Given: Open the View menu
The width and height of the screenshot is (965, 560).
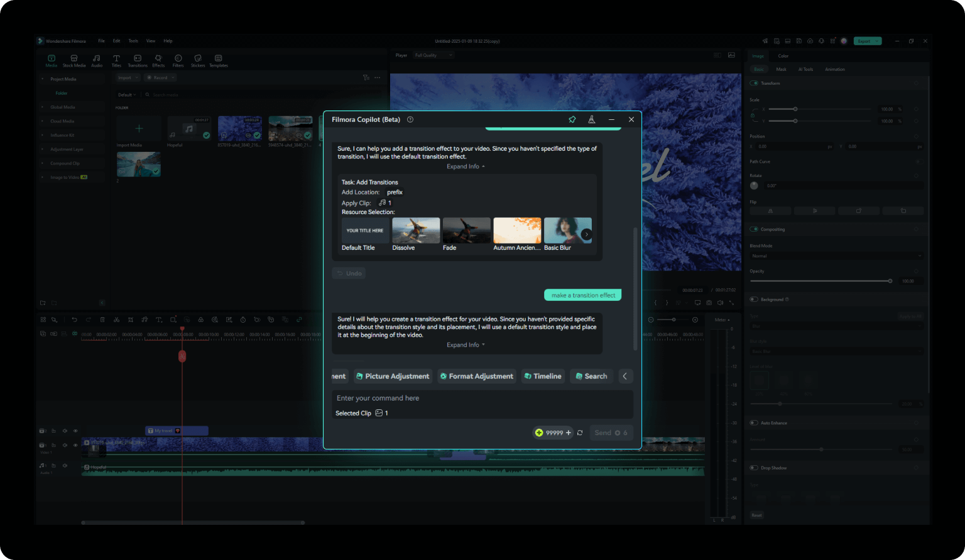Looking at the screenshot, I should [151, 41].
